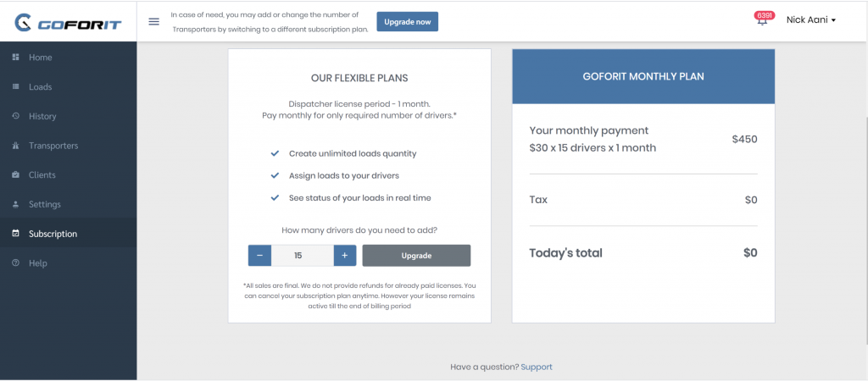
Task: Open the Support link
Action: [x=537, y=367]
